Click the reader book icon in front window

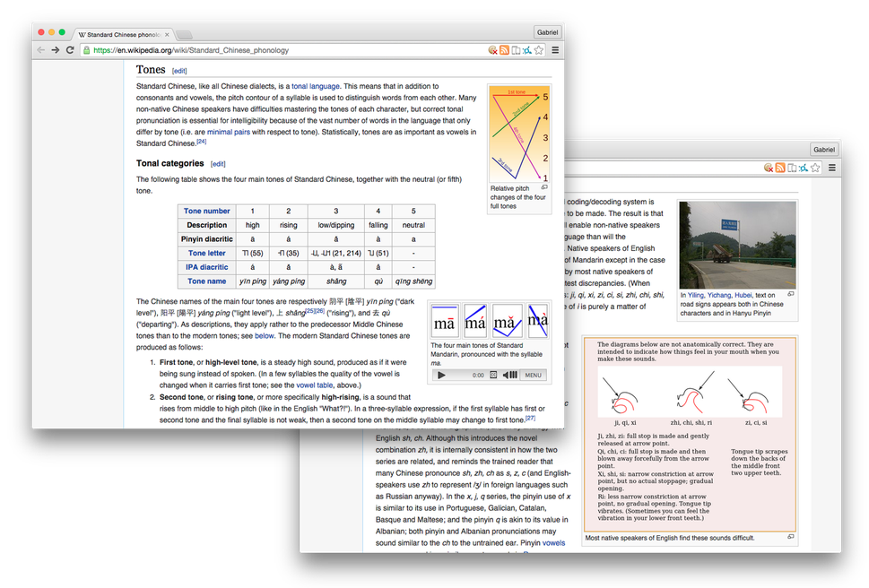516,50
